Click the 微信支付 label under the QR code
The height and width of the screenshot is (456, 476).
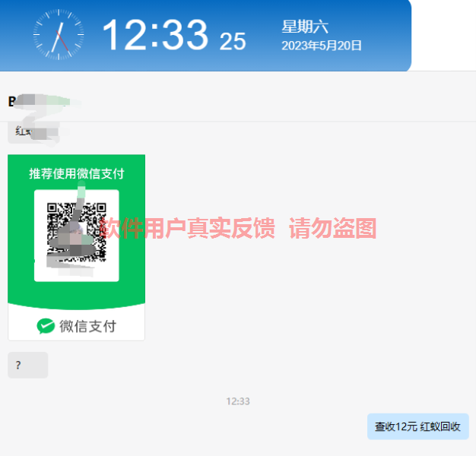(x=87, y=327)
